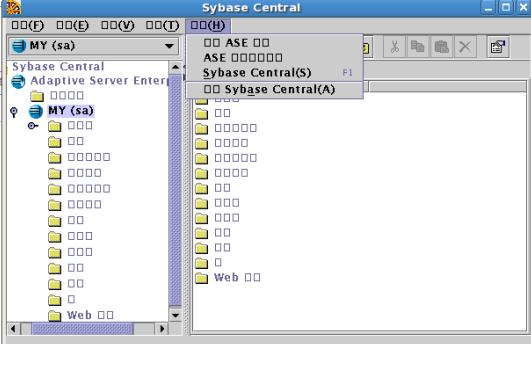Image resolution: width=531 pixels, height=384 pixels.
Task: Click the Paste clipboard toolbar icon
Action: pos(441,47)
